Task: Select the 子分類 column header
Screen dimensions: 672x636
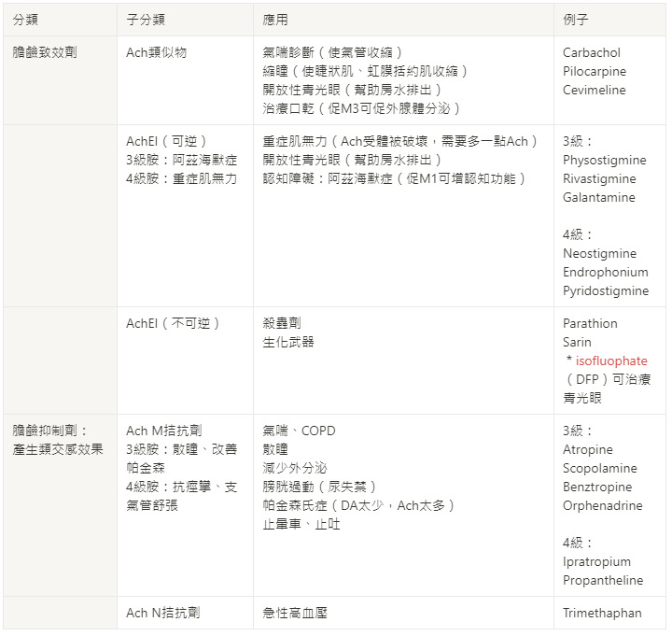Action: 145,20
